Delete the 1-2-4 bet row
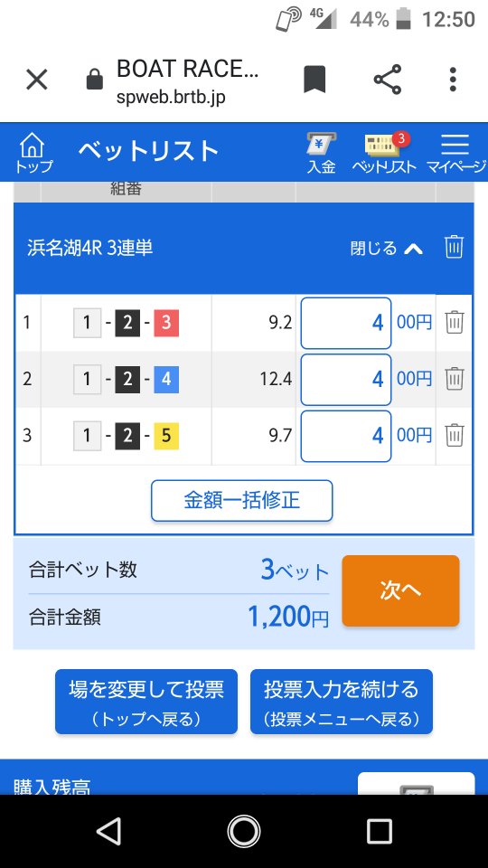The height and width of the screenshot is (868, 488). [x=455, y=379]
